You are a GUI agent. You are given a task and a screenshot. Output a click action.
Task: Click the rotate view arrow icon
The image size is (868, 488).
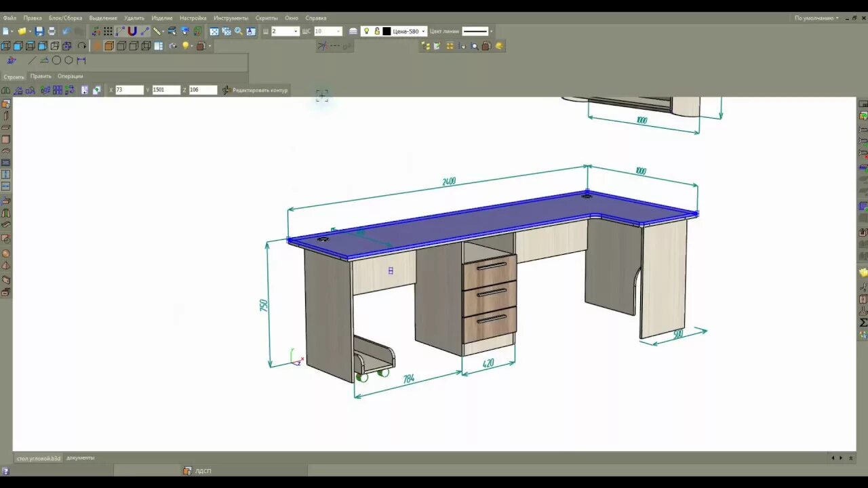[82, 46]
